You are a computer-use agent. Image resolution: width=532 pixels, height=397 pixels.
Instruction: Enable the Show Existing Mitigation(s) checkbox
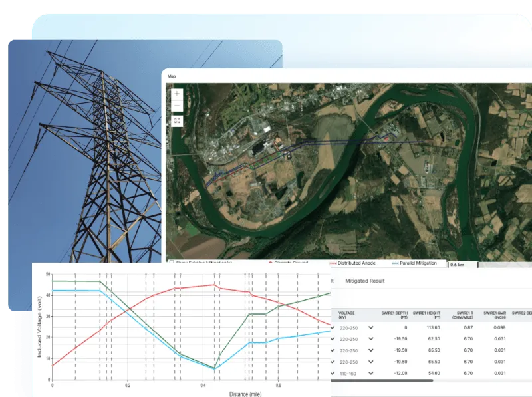(x=171, y=262)
